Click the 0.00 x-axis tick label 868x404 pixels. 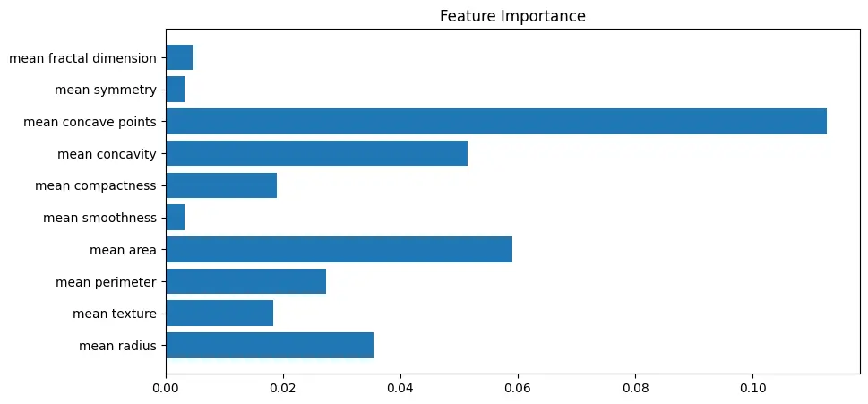(166, 390)
